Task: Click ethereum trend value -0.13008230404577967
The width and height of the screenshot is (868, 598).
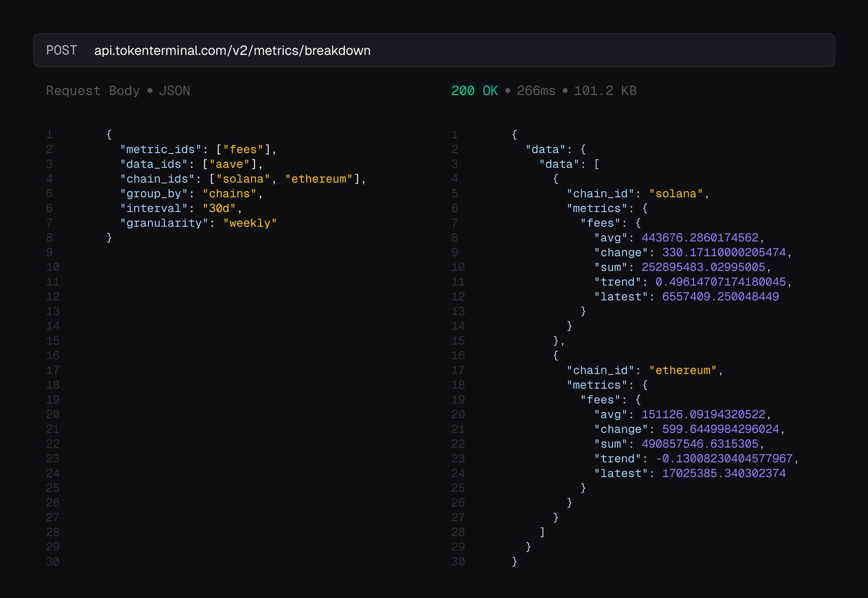Action: click(x=724, y=459)
